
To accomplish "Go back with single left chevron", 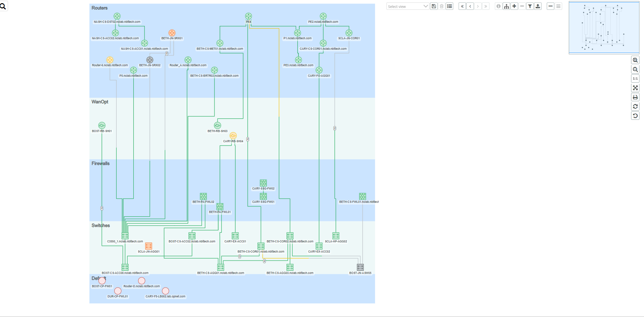I will point(470,6).
